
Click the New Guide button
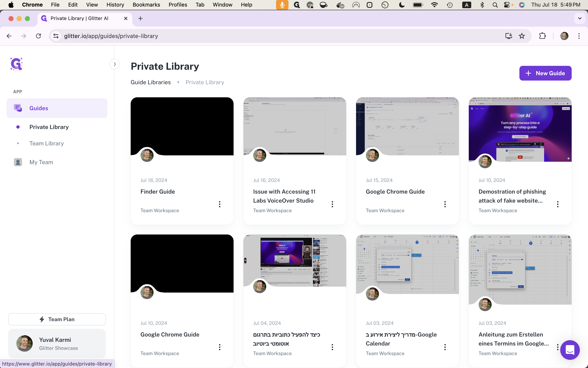[545, 73]
